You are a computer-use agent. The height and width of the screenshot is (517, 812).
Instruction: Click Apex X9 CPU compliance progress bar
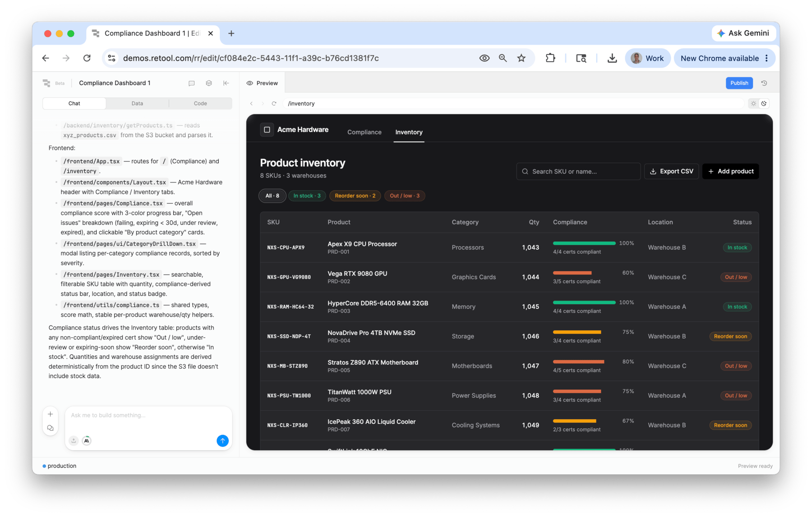[x=584, y=243]
